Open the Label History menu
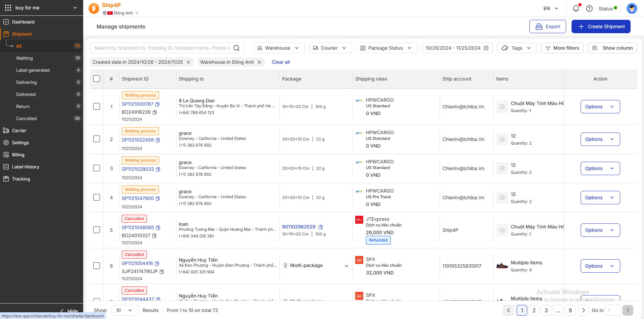 pyautogui.click(x=25, y=167)
